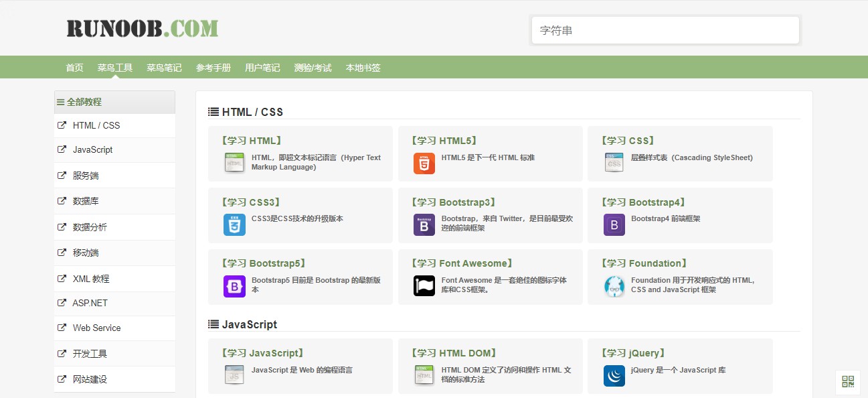868x398 pixels.
Task: Open the 【学习 HTML DOM】 title link
Action: [454, 353]
